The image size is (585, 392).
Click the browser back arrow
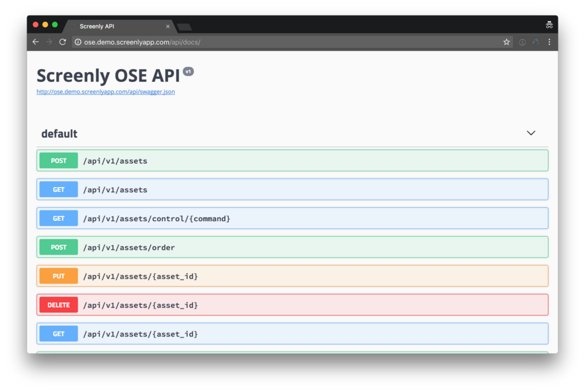coord(35,42)
